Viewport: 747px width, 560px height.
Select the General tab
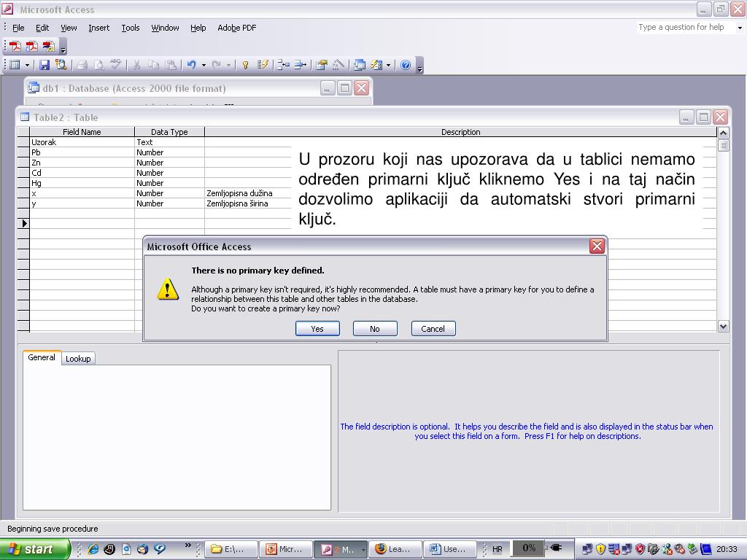coord(42,357)
